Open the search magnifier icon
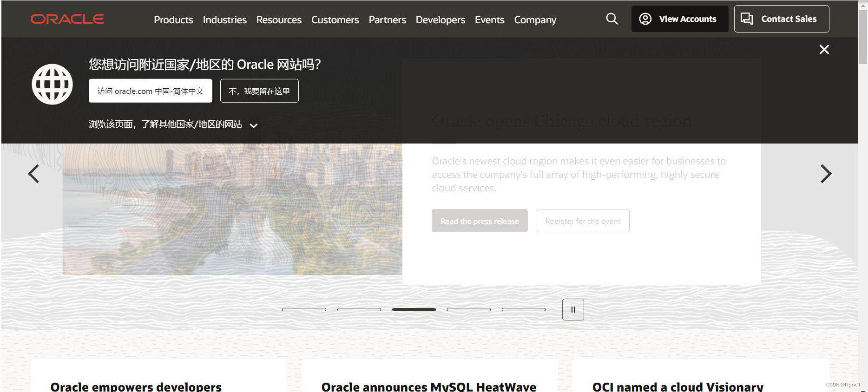868x392 pixels. tap(612, 19)
